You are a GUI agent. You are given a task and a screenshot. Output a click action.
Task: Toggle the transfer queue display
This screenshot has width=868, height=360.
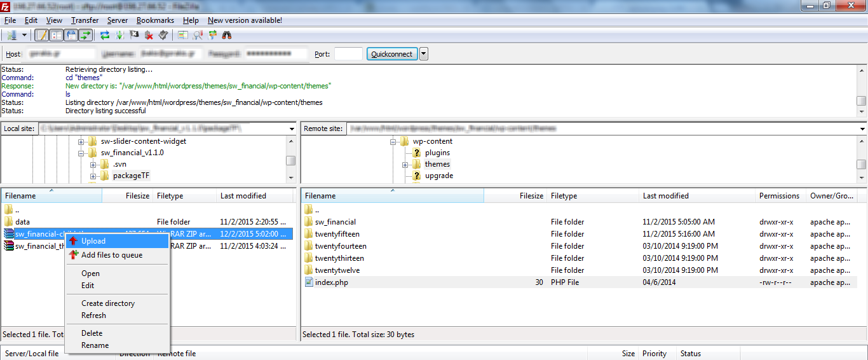point(85,35)
